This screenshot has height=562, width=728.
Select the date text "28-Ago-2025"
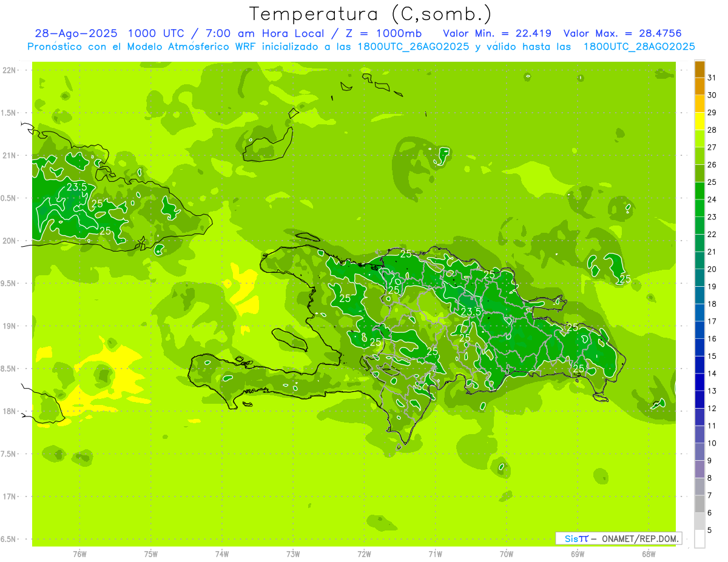pos(75,33)
